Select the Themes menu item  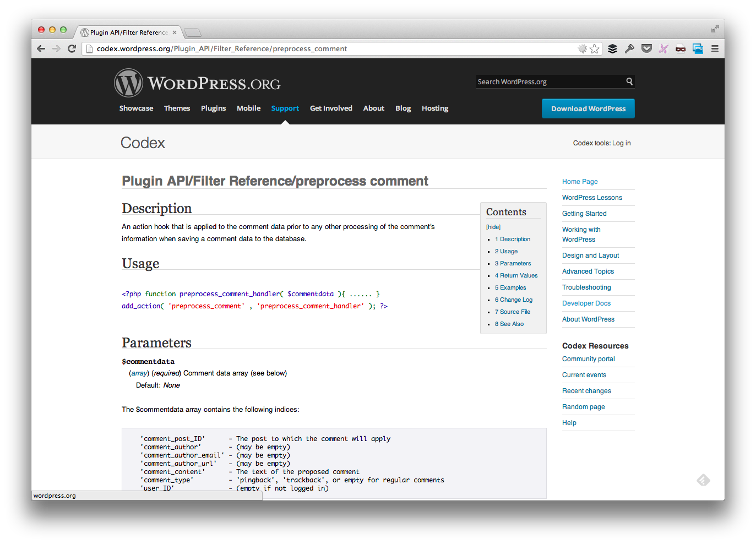[177, 108]
